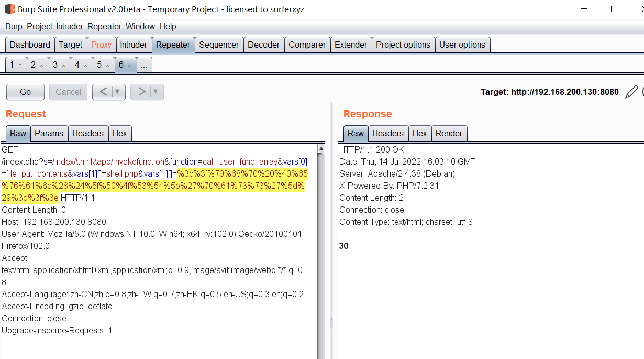Select Repeater request tab 3
The height and width of the screenshot is (359, 644).
click(x=55, y=65)
